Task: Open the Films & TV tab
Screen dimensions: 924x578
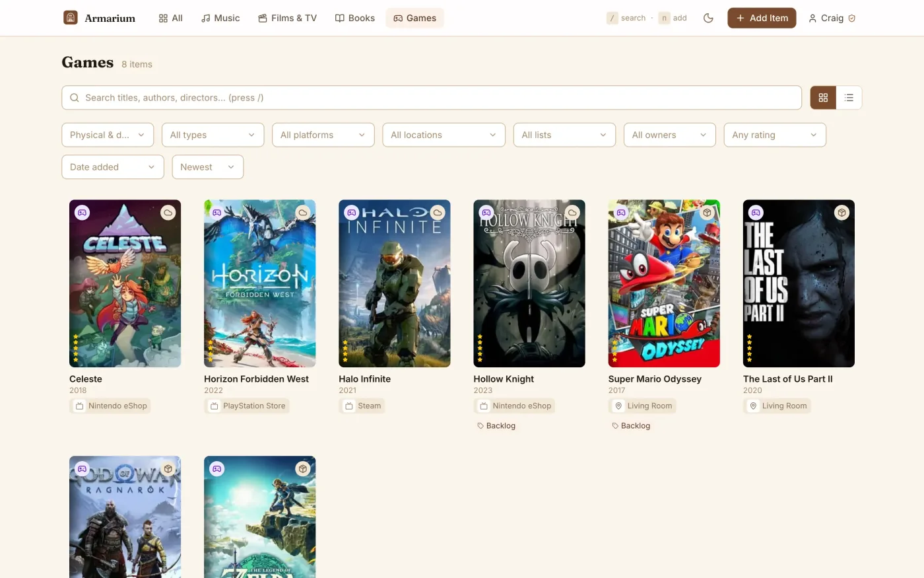Action: [x=288, y=18]
